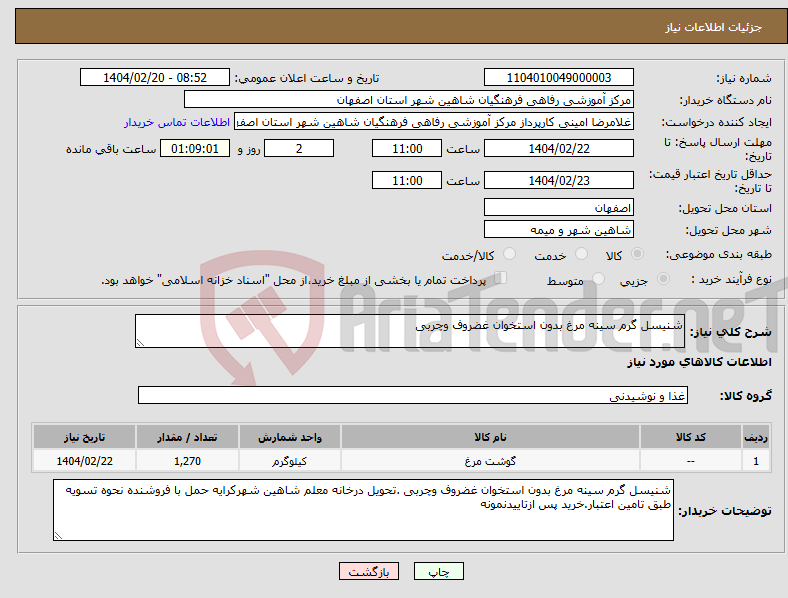
Task: Click the announcement date field 1404/02/20 - 08:52
Action: point(155,77)
